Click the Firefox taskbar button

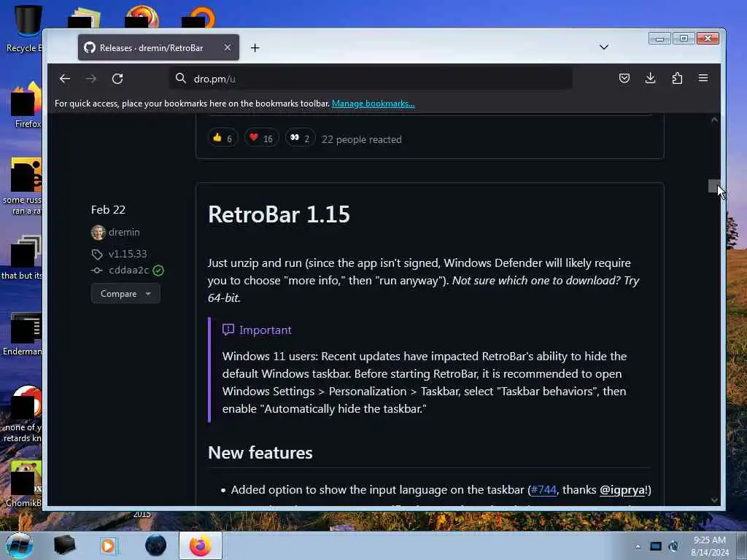click(x=201, y=545)
